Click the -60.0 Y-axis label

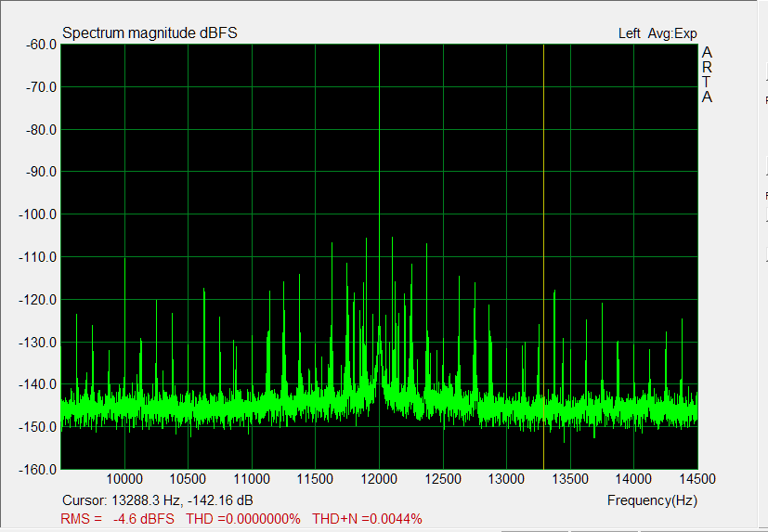pos(41,45)
